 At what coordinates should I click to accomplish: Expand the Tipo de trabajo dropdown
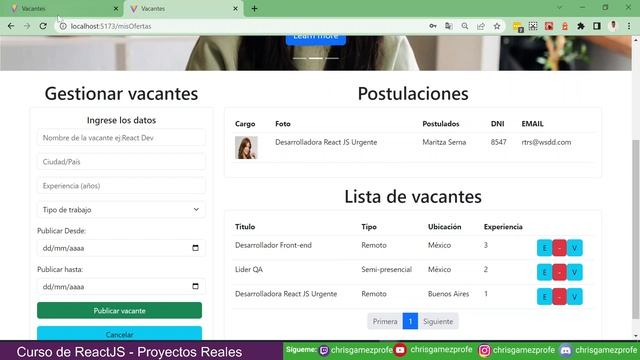coord(121,210)
